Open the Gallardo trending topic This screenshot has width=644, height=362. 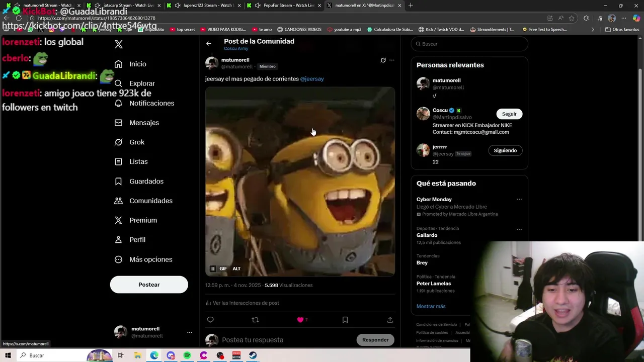pyautogui.click(x=427, y=235)
